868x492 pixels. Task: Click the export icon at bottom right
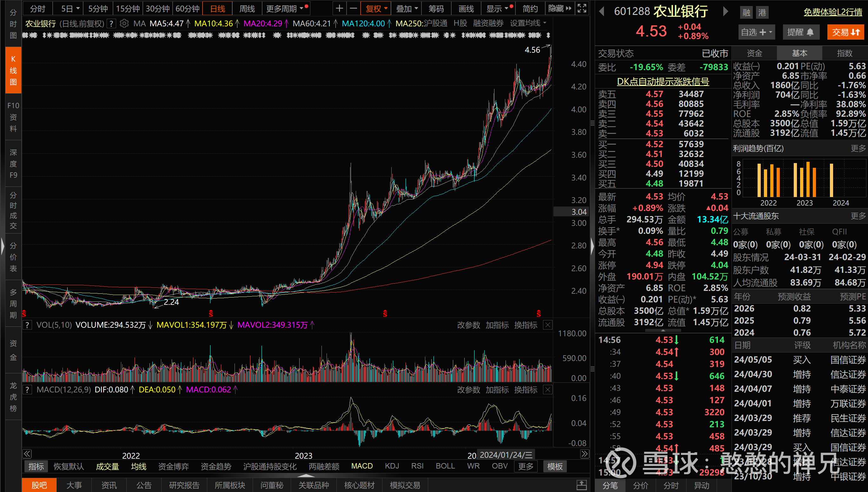click(581, 485)
